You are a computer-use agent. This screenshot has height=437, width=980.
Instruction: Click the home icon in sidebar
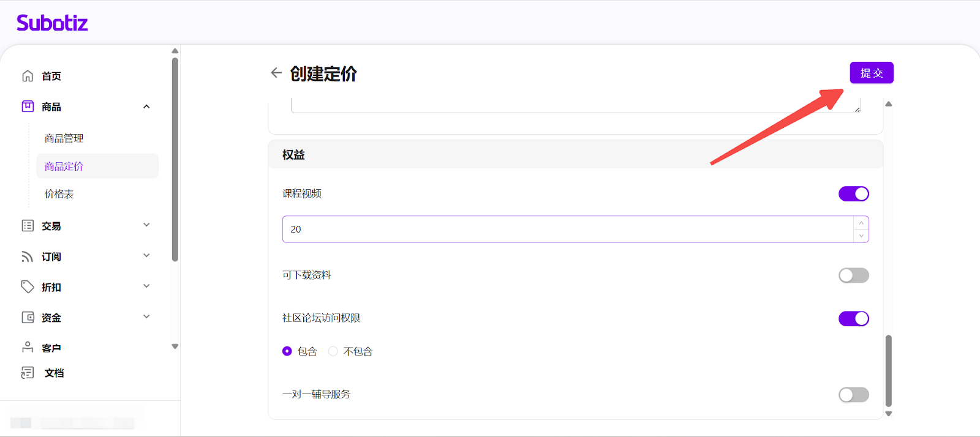[x=28, y=76]
